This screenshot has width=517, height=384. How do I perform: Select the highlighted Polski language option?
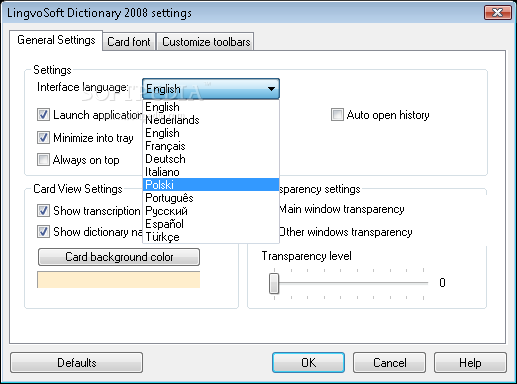(211, 185)
